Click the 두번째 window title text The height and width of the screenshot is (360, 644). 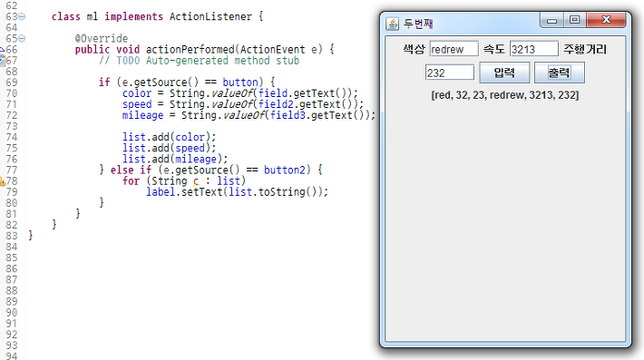pyautogui.click(x=418, y=24)
